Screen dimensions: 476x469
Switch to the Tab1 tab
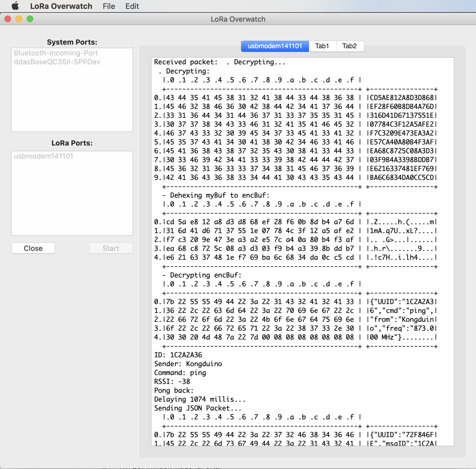click(322, 46)
